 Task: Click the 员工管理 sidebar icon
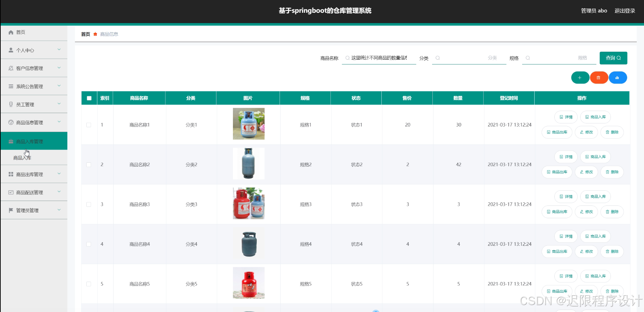coord(11,104)
